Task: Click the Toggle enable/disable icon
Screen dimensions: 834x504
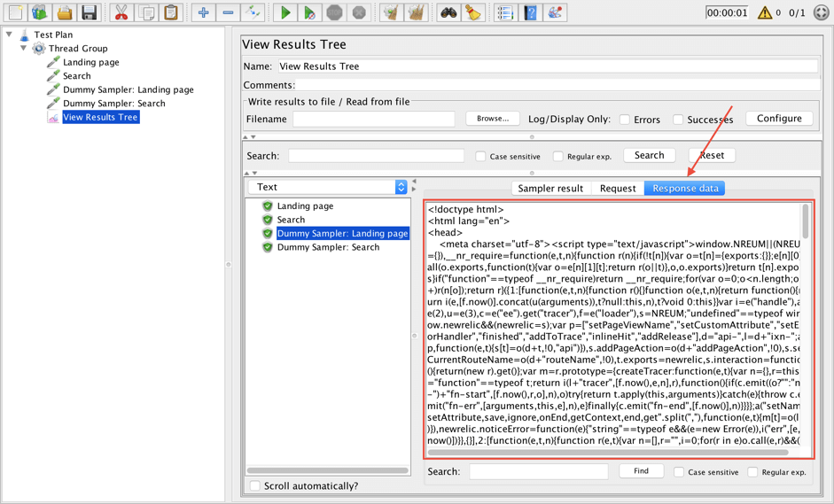Action: pos(253,12)
